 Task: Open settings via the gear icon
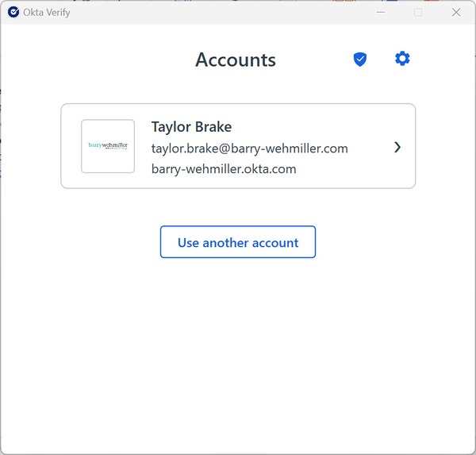point(402,59)
